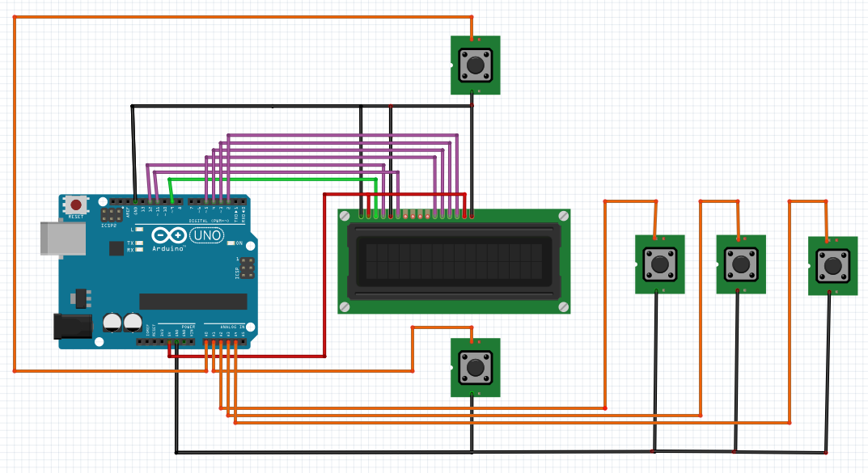The width and height of the screenshot is (868, 473).
Task: Click the UNO label on the board
Action: (207, 235)
